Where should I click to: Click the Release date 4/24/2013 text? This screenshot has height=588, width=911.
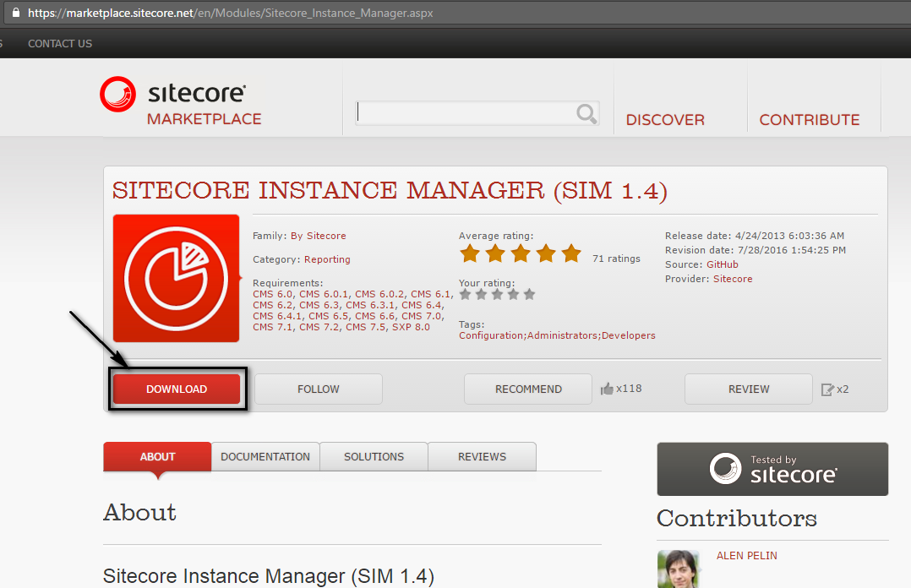click(x=755, y=236)
